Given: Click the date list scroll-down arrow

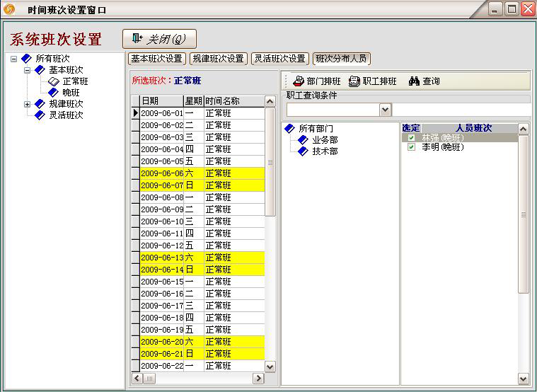Looking at the screenshot, I should click(x=270, y=367).
